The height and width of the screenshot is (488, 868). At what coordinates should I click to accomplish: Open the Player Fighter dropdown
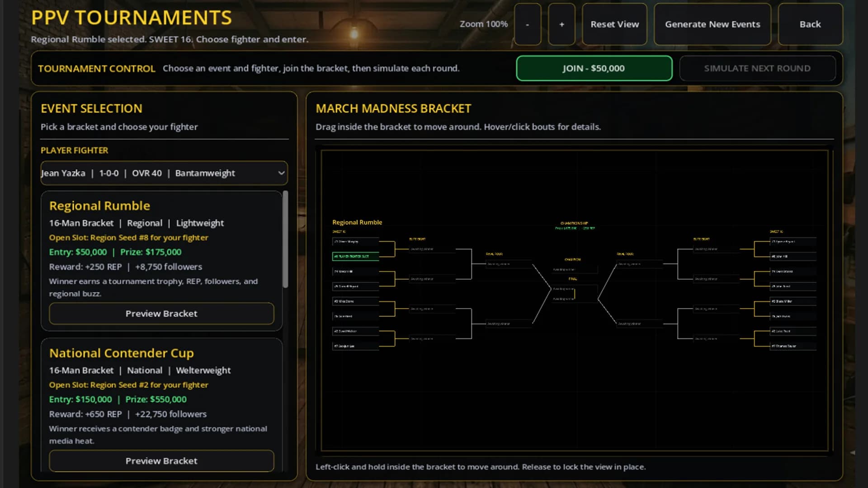(164, 173)
